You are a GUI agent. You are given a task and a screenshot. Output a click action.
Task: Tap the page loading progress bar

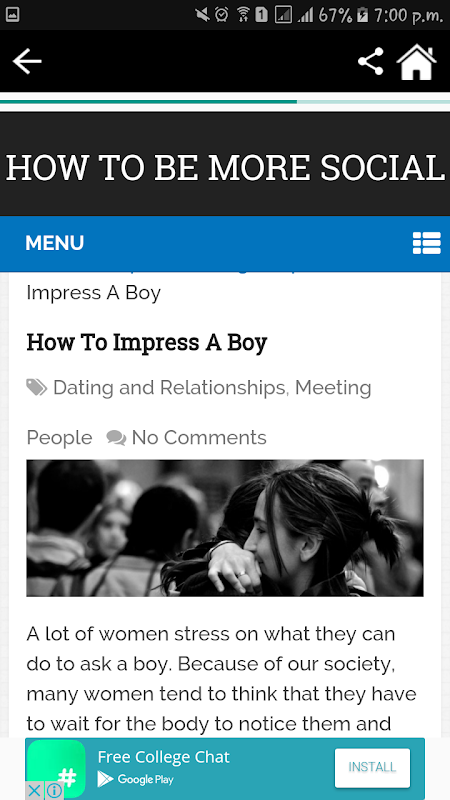click(x=225, y=102)
